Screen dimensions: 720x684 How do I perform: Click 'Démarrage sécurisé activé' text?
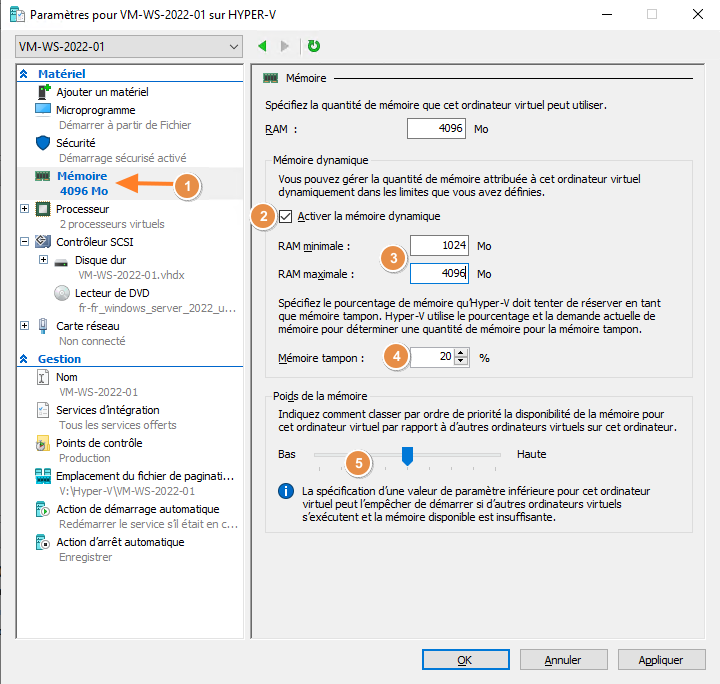[x=123, y=158]
